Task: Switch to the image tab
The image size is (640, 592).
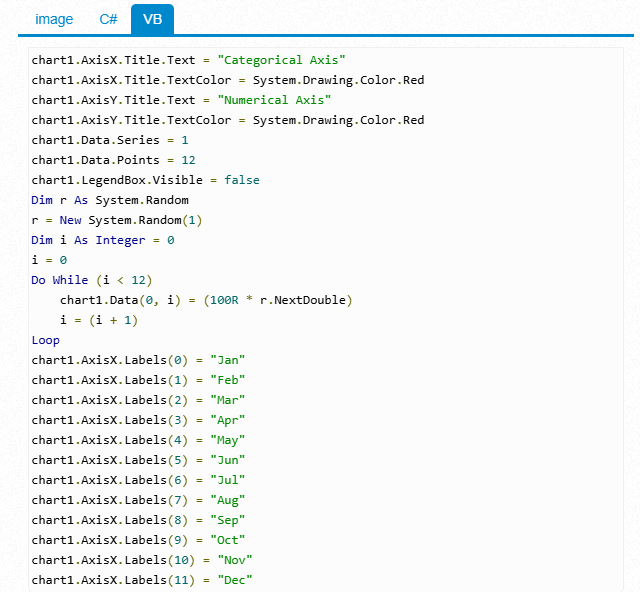Action: (54, 19)
